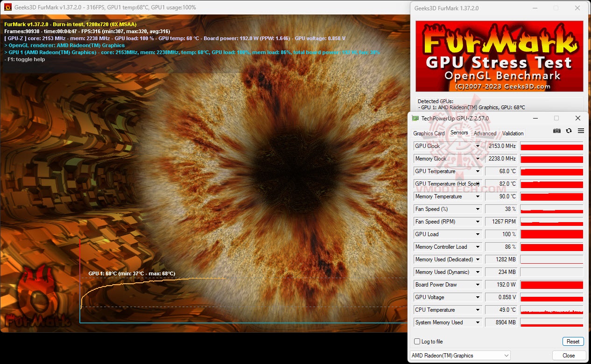
Task: Open the Memory Controller Load dropdown
Action: (x=478, y=247)
